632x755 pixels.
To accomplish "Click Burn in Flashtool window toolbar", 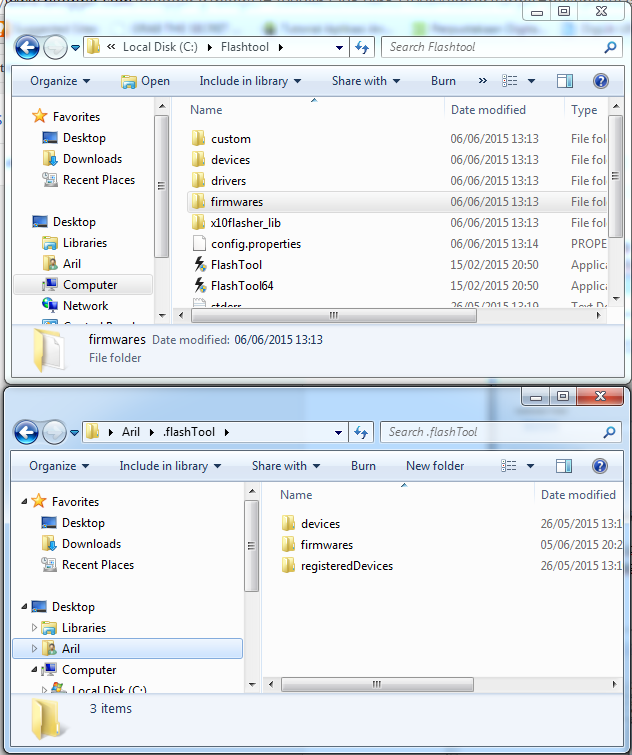I will pyautogui.click(x=443, y=81).
